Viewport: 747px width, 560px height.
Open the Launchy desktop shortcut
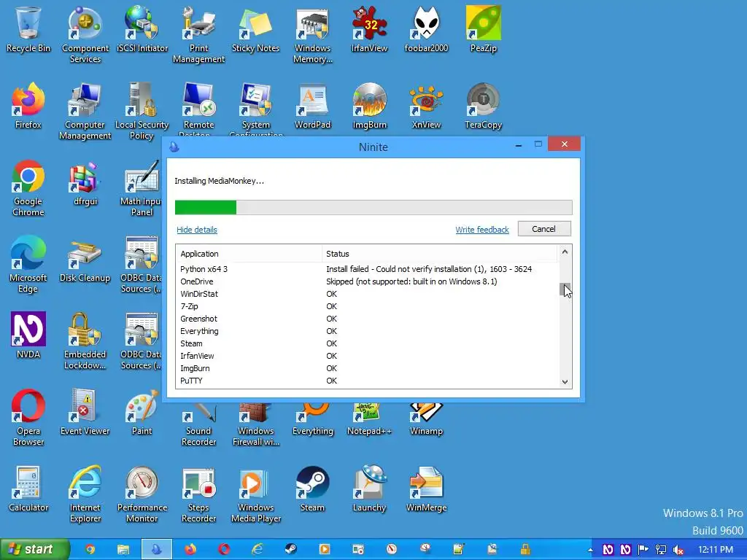click(369, 489)
